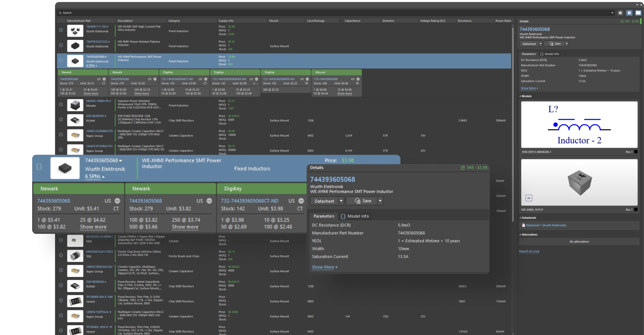Click the Inductor - 2 schematic symbol preview
Screen dimensions: 644x335
(579, 125)
